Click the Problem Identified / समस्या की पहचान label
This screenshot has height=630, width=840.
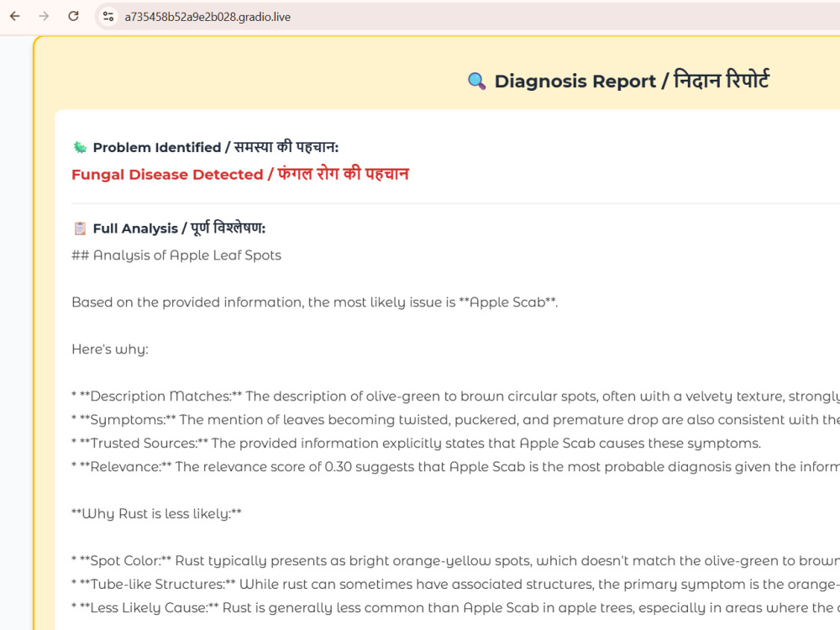[x=215, y=147]
